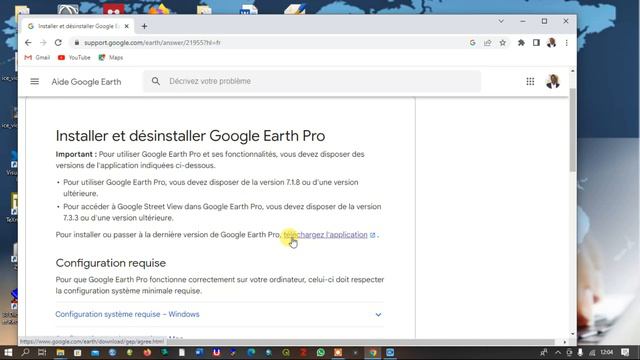Open the Extensions puzzle menu
Image resolution: width=640 pixels, height=360 pixels.
(521, 42)
